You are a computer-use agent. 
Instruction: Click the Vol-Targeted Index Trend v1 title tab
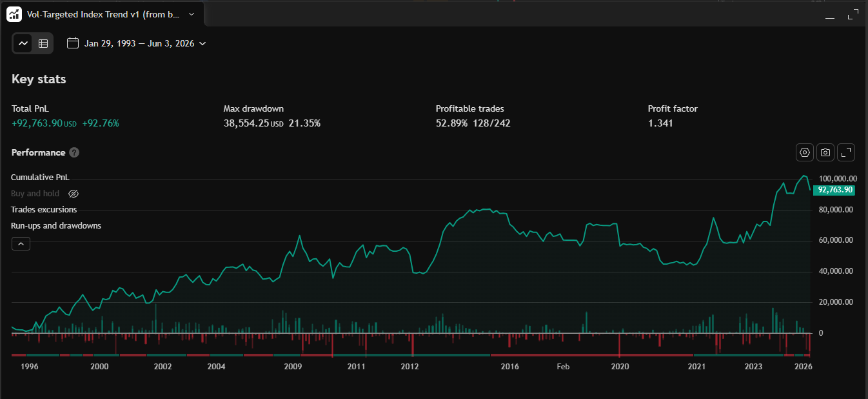[x=103, y=14]
